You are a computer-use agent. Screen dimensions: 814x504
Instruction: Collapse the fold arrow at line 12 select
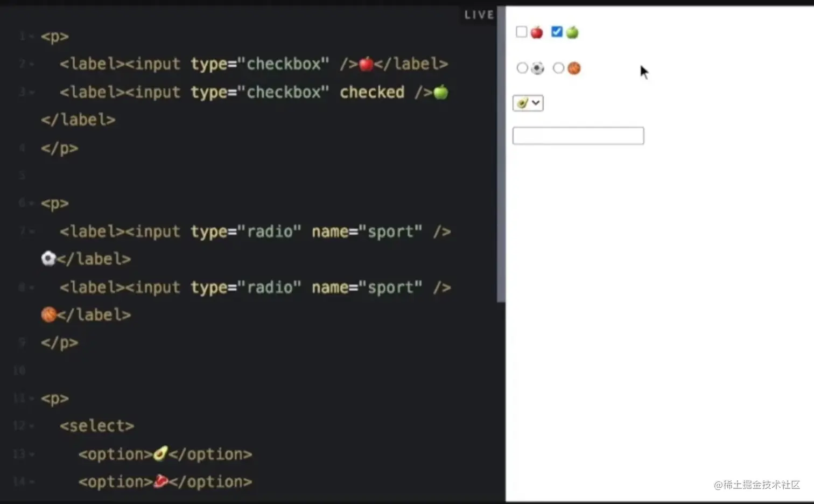(32, 426)
